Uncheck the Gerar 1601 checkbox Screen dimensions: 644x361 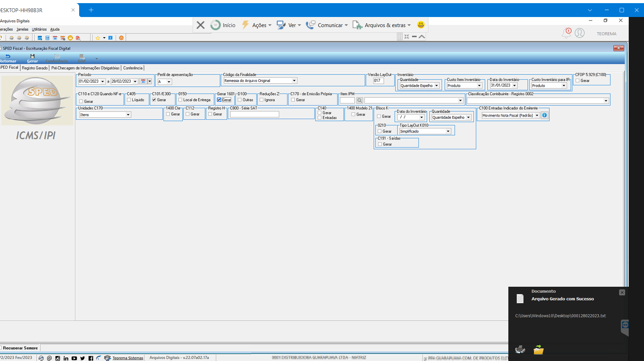219,100
